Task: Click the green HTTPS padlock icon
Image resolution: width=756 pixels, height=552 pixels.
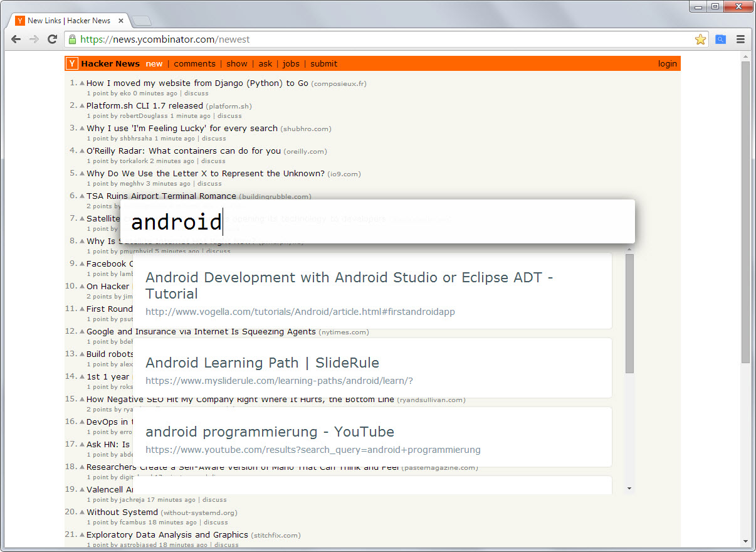Action: pos(72,39)
